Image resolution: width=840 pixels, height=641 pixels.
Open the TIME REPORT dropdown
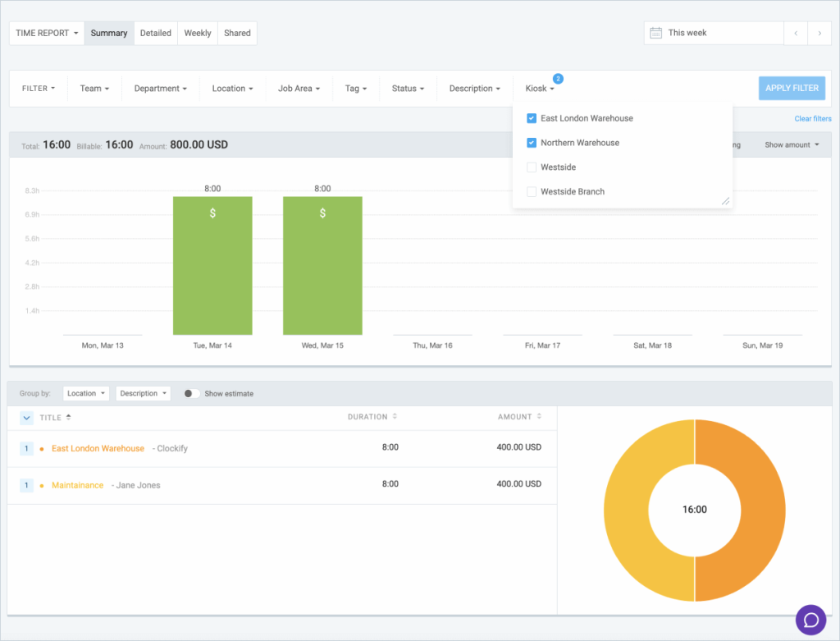pyautogui.click(x=47, y=33)
